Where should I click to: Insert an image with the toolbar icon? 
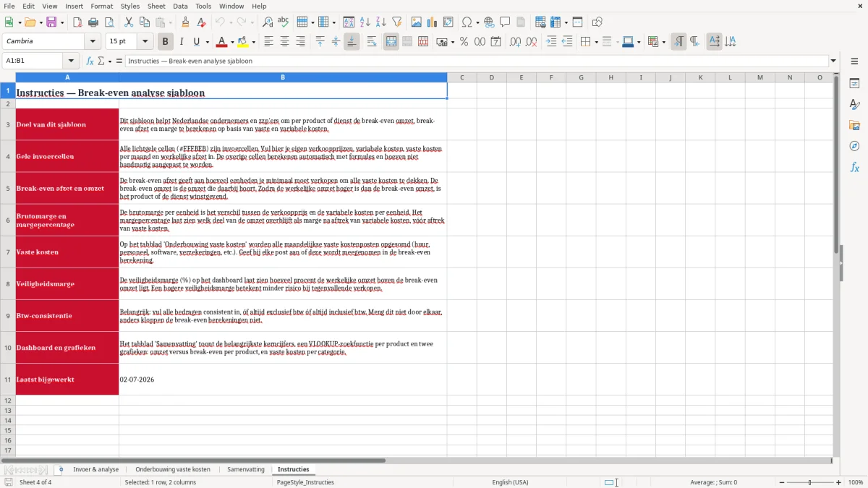tap(417, 22)
